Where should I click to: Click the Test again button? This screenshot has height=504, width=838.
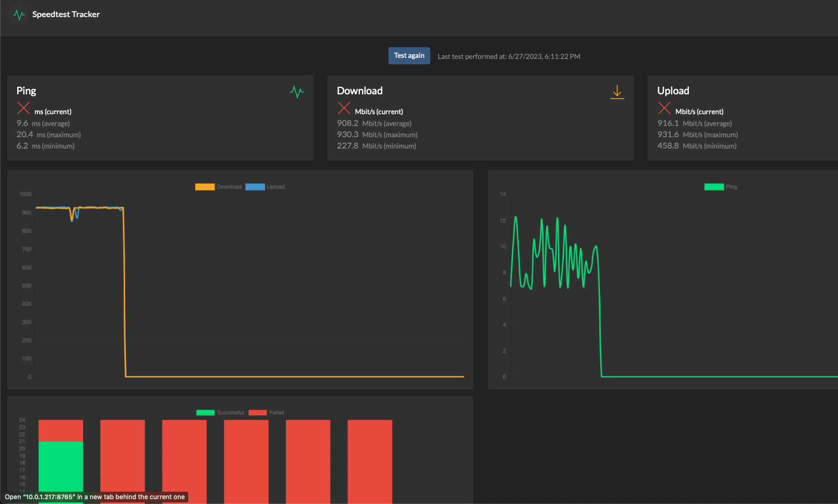(x=409, y=56)
